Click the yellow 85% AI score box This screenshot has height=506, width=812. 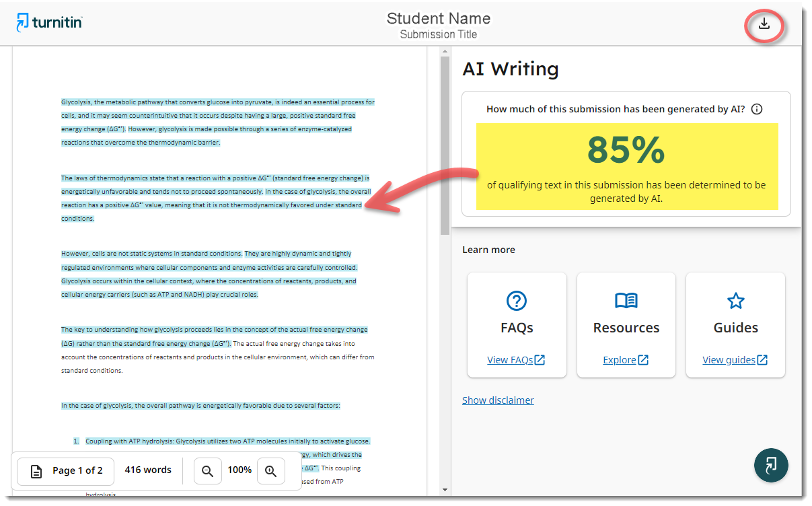pos(626,166)
